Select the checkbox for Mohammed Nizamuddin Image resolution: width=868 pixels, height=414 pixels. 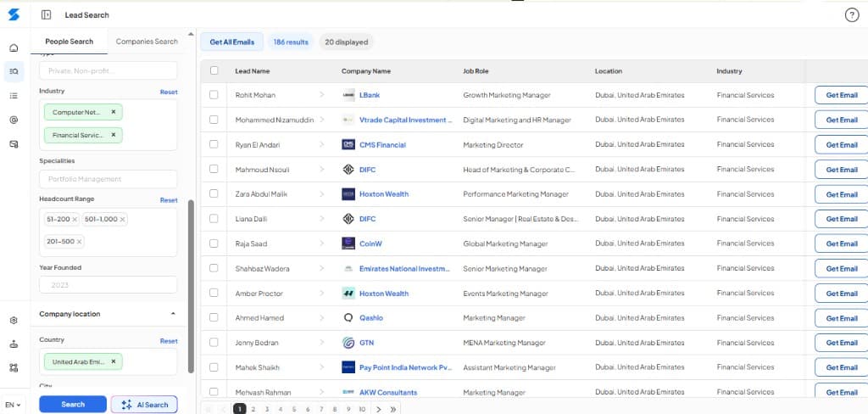click(x=214, y=119)
